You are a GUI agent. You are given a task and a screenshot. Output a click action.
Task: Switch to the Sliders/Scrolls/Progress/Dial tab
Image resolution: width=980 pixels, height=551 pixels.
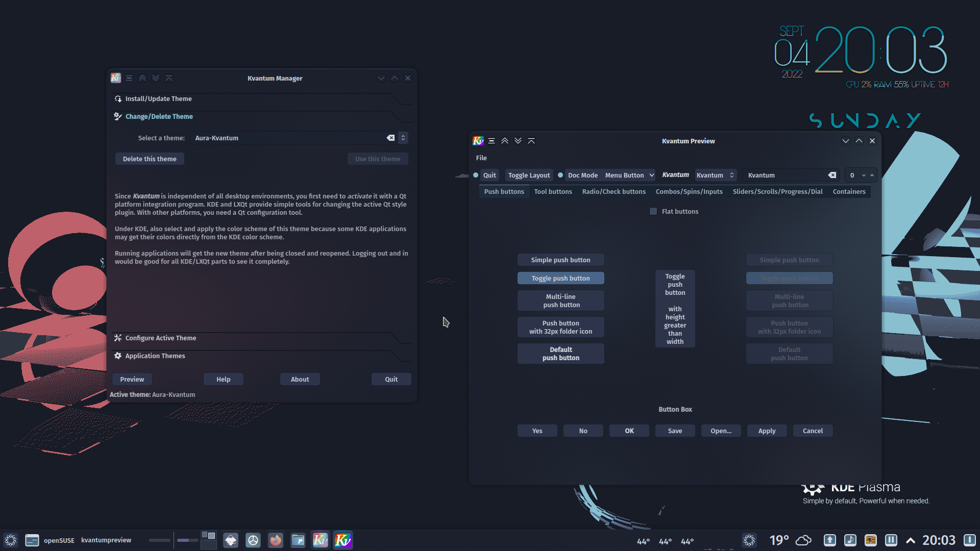coord(778,192)
